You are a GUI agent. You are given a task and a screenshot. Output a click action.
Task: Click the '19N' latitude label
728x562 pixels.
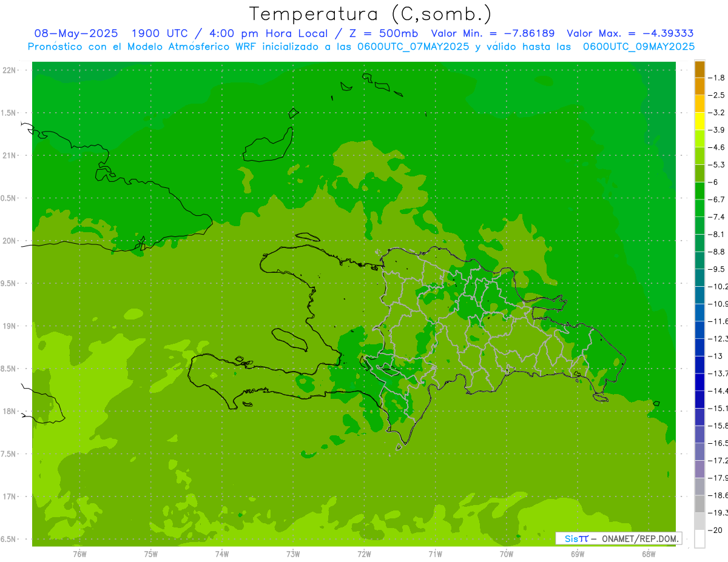tap(9, 326)
